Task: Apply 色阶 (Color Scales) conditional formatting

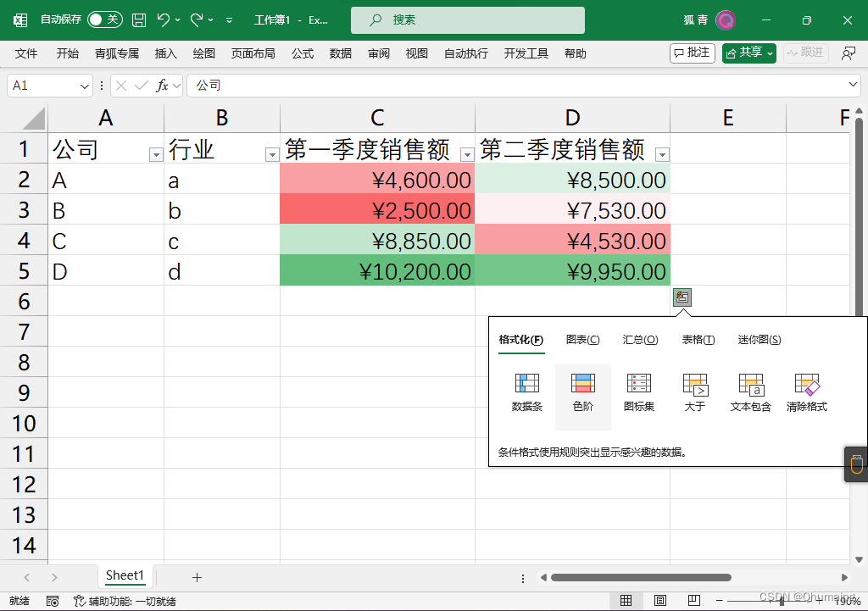Action: click(582, 392)
